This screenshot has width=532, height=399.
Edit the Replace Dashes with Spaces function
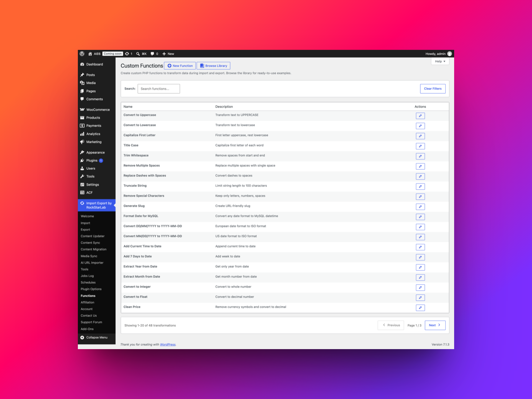tap(420, 177)
